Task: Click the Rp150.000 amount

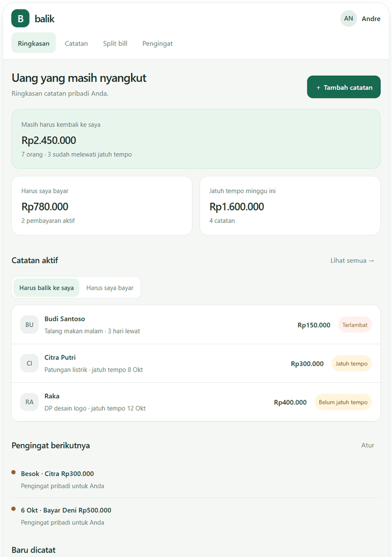Action: point(314,325)
